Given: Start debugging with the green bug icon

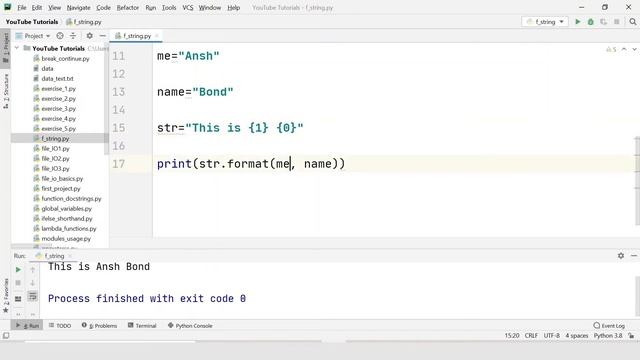Looking at the screenshot, I should [x=591, y=22].
